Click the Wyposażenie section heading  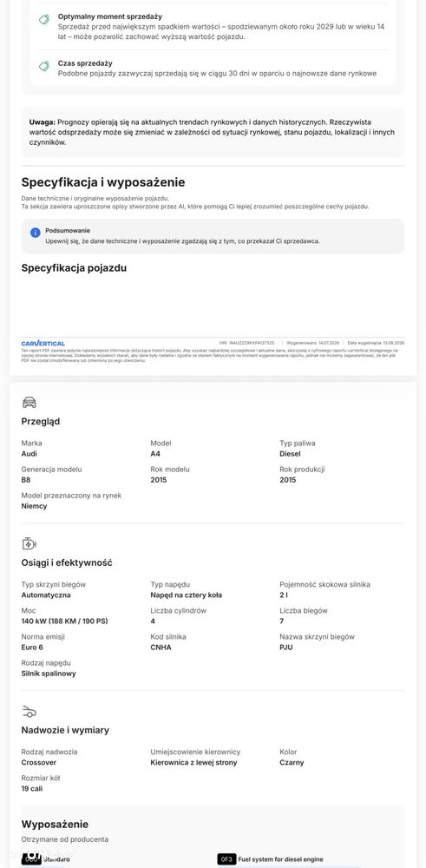(x=55, y=825)
